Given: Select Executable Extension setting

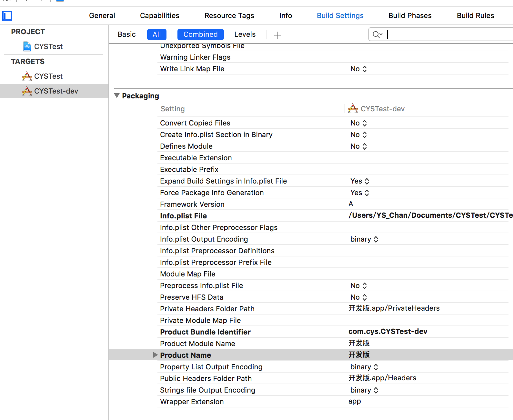Looking at the screenshot, I should tap(196, 158).
